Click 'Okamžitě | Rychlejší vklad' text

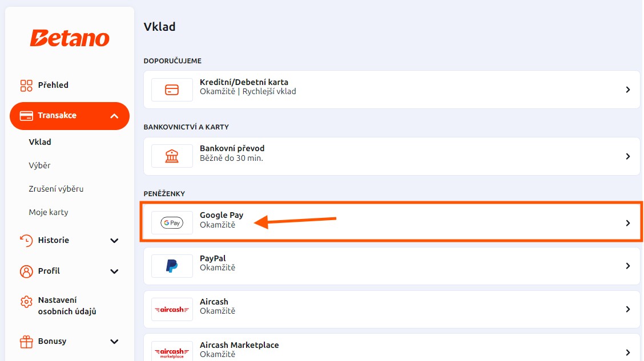(x=248, y=91)
